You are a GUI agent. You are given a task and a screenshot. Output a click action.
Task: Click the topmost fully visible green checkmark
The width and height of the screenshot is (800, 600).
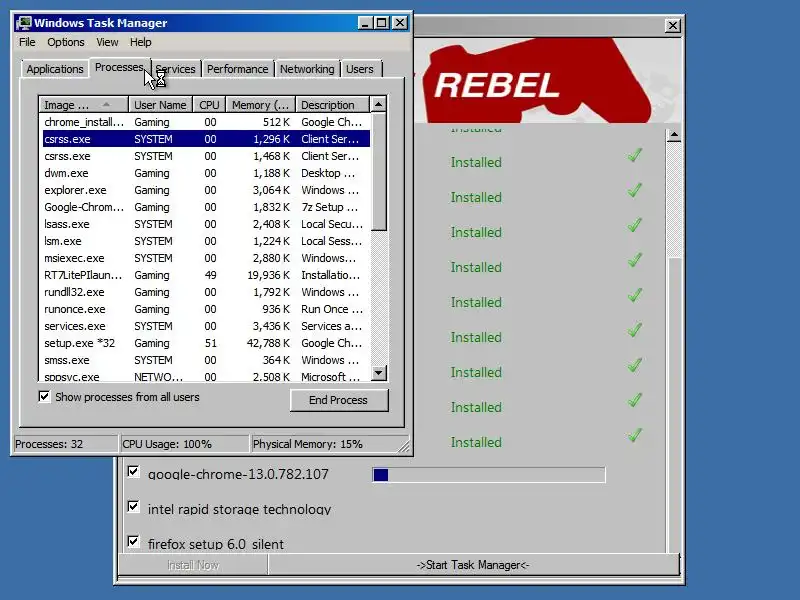634,155
